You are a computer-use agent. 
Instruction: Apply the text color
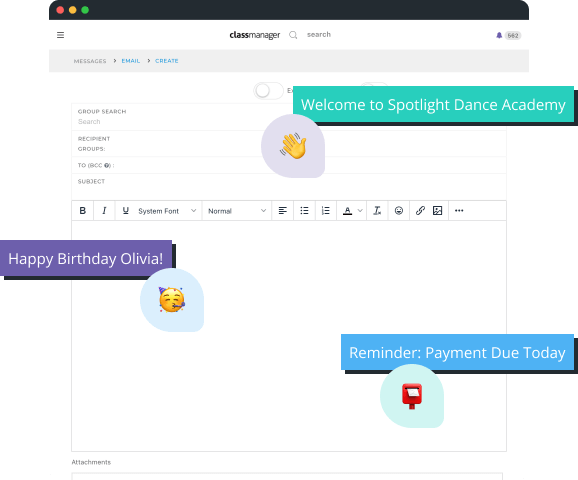point(347,211)
